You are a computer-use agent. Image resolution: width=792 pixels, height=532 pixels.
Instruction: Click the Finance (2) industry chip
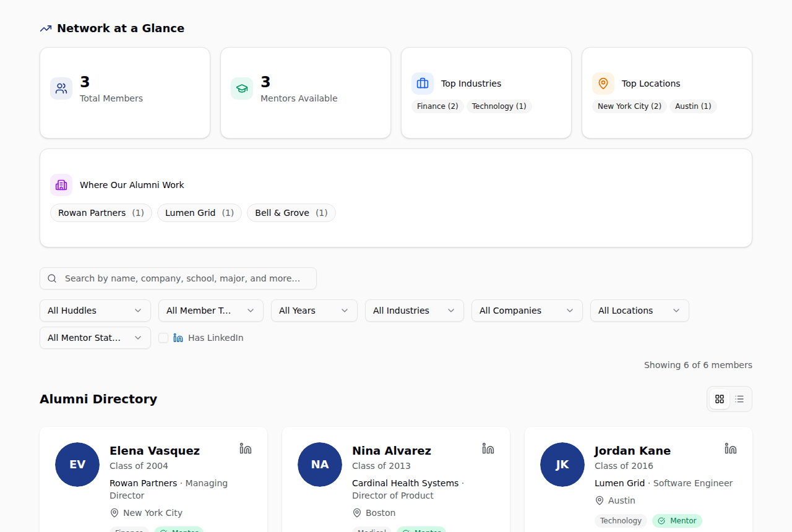[437, 106]
